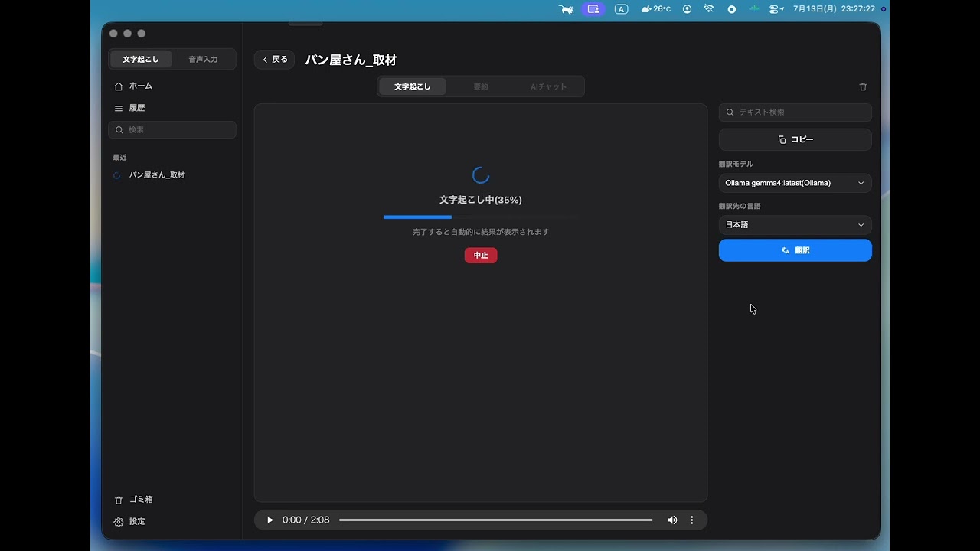Click the 最近 section label
The image size is (980, 551).
point(119,158)
